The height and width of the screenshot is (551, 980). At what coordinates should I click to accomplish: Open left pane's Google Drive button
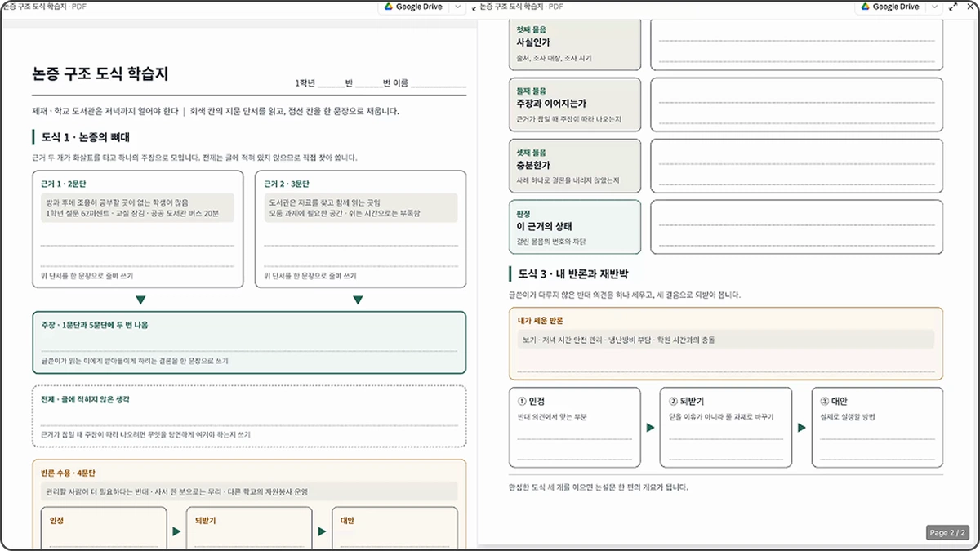(413, 7)
